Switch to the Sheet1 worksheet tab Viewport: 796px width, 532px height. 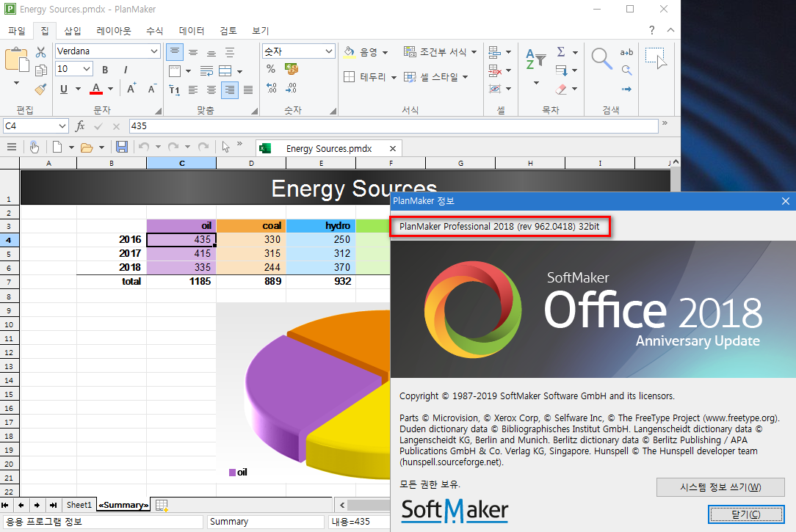(79, 505)
